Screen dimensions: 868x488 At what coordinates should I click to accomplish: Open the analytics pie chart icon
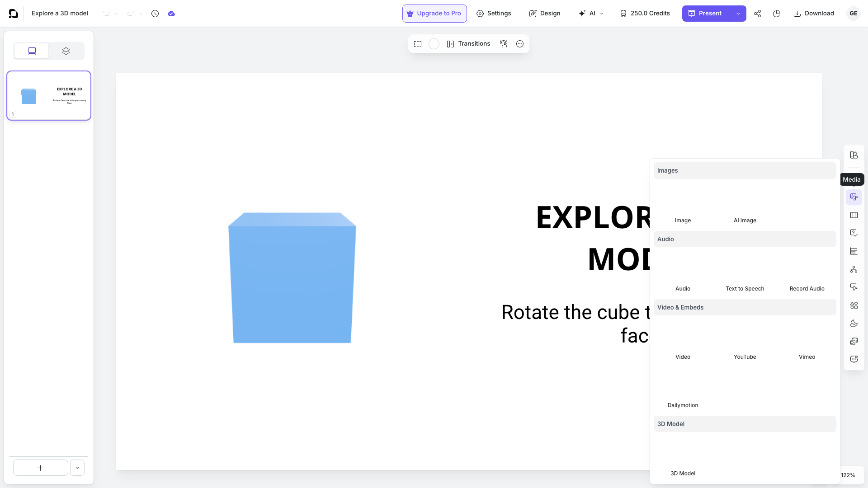pos(777,14)
